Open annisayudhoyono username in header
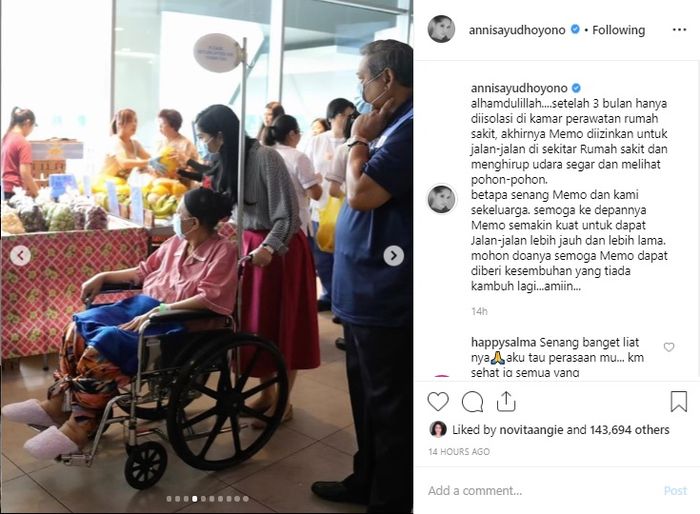 click(x=517, y=30)
